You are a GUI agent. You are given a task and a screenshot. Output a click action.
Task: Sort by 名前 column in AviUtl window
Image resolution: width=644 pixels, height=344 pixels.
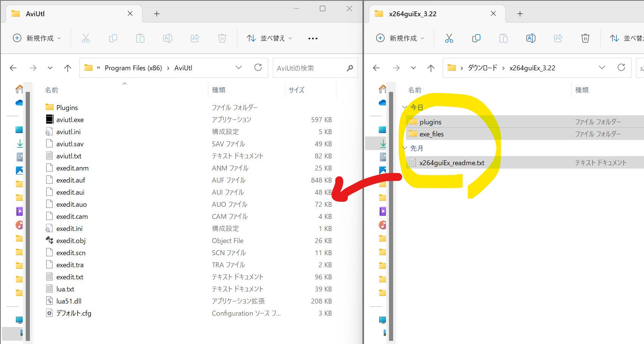51,90
